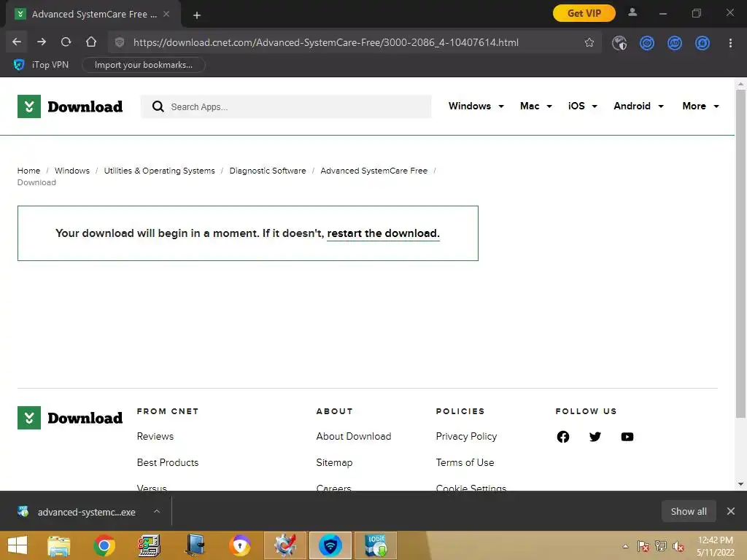The width and height of the screenshot is (747, 560).
Task: Click the Get VIP button
Action: [584, 13]
